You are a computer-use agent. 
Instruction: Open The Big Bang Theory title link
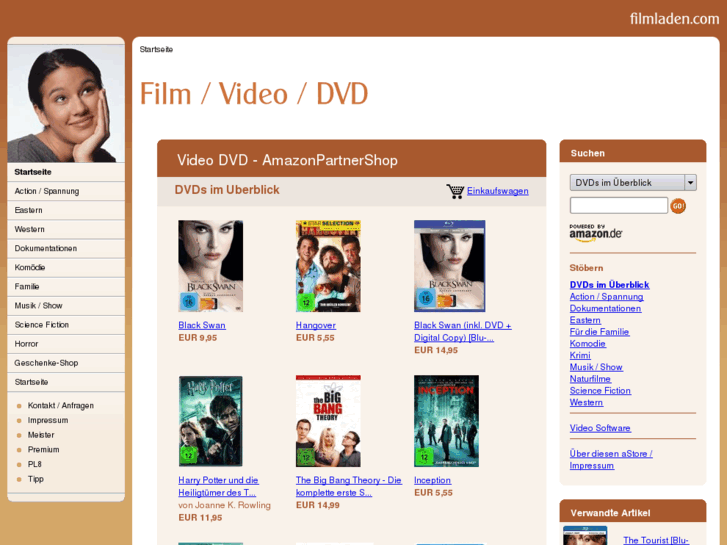(x=349, y=487)
